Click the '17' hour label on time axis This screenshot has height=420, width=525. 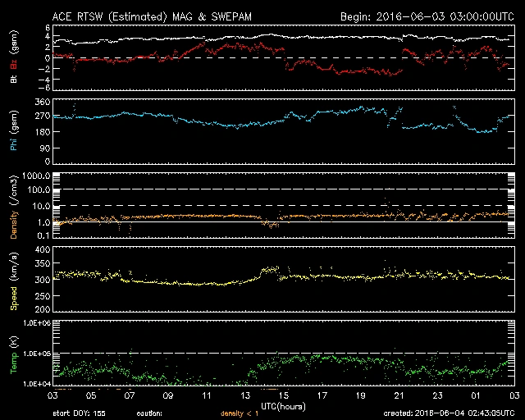[x=322, y=395]
